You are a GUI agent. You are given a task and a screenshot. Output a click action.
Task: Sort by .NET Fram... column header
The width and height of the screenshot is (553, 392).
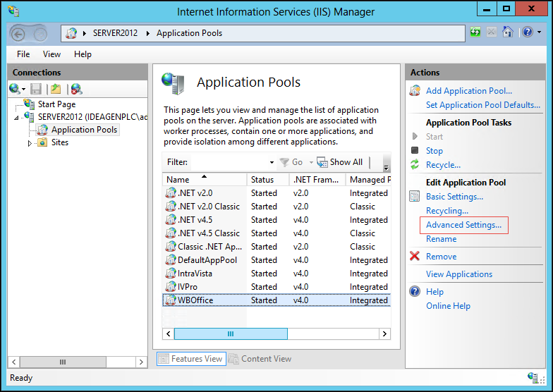coord(317,179)
